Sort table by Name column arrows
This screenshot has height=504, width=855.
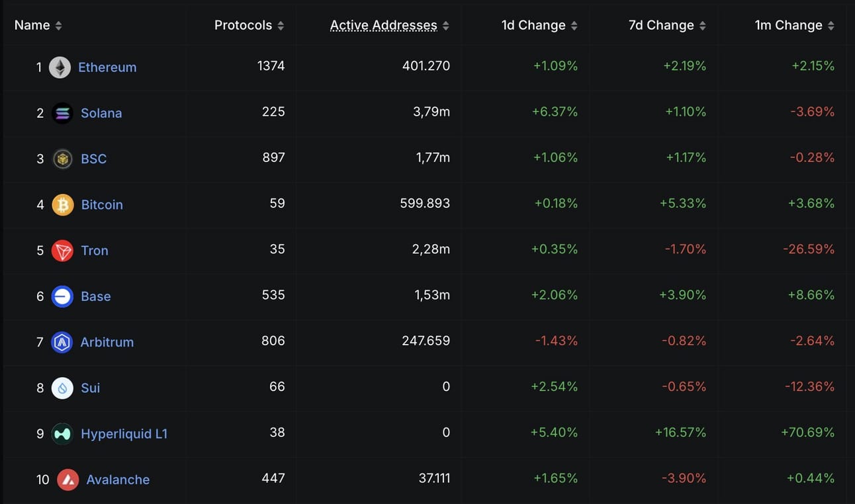point(58,26)
